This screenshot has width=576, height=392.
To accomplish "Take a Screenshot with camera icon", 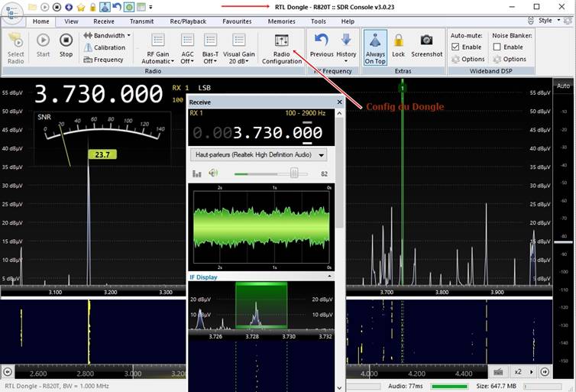I will click(426, 46).
